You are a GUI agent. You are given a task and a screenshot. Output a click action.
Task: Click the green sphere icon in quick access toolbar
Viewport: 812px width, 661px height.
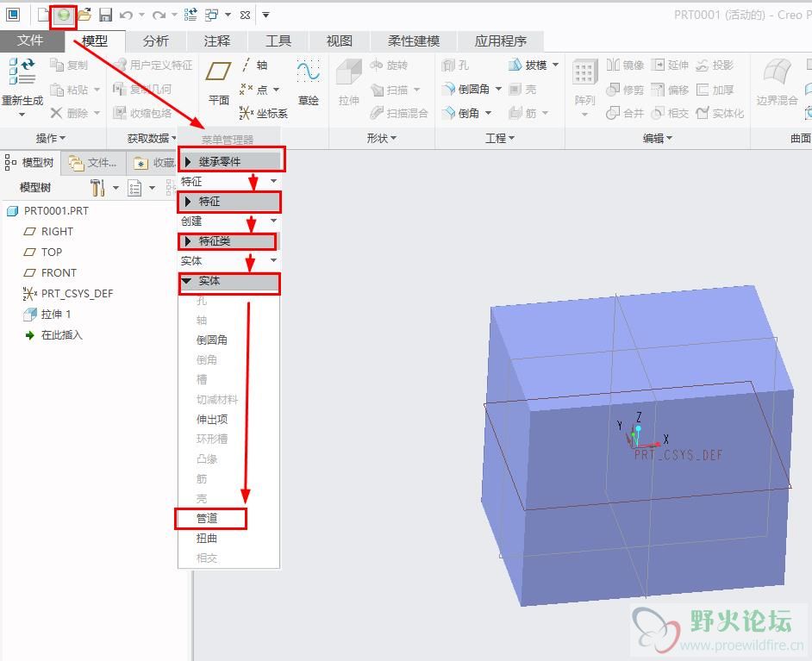pyautogui.click(x=63, y=16)
